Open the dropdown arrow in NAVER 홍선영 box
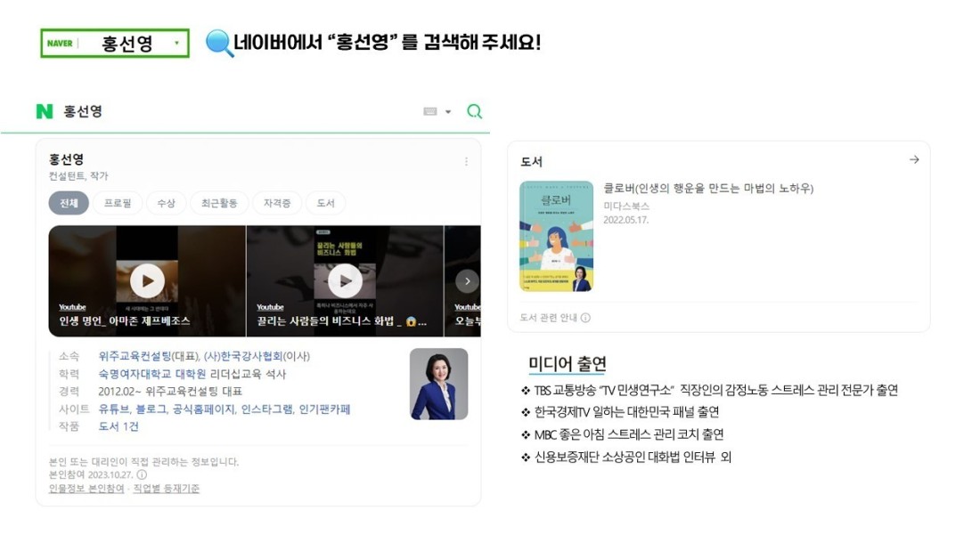The width and height of the screenshot is (980, 551). point(177,43)
